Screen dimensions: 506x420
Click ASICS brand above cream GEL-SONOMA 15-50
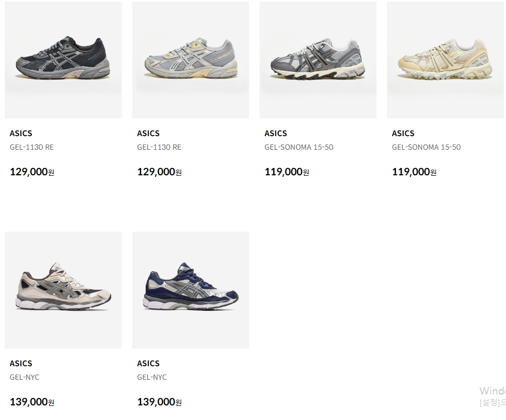click(x=403, y=134)
